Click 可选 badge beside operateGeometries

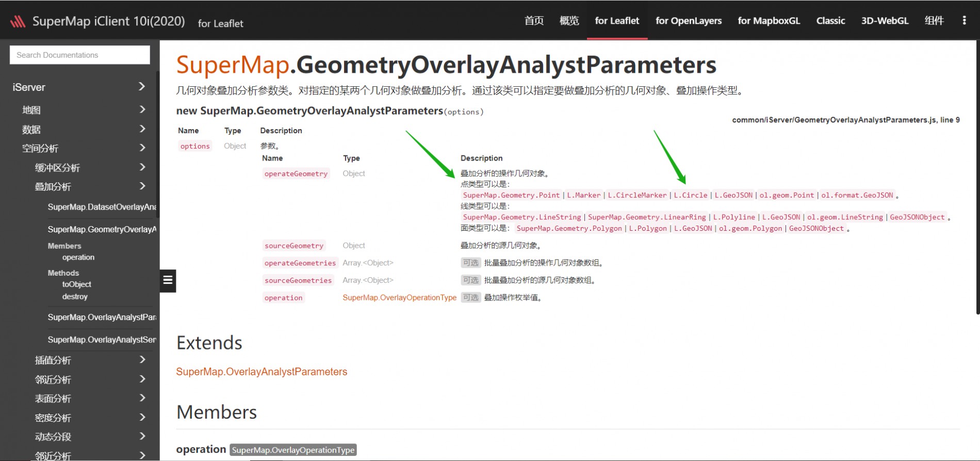(470, 263)
